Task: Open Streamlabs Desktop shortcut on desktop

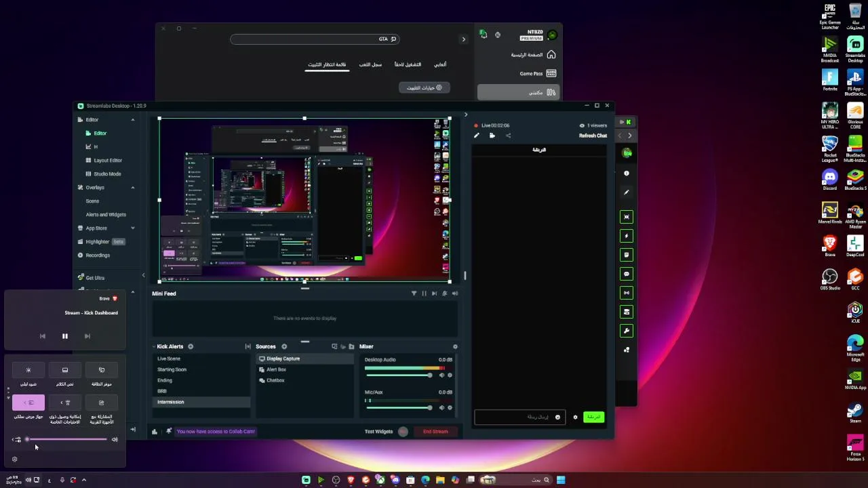Action: point(855,50)
